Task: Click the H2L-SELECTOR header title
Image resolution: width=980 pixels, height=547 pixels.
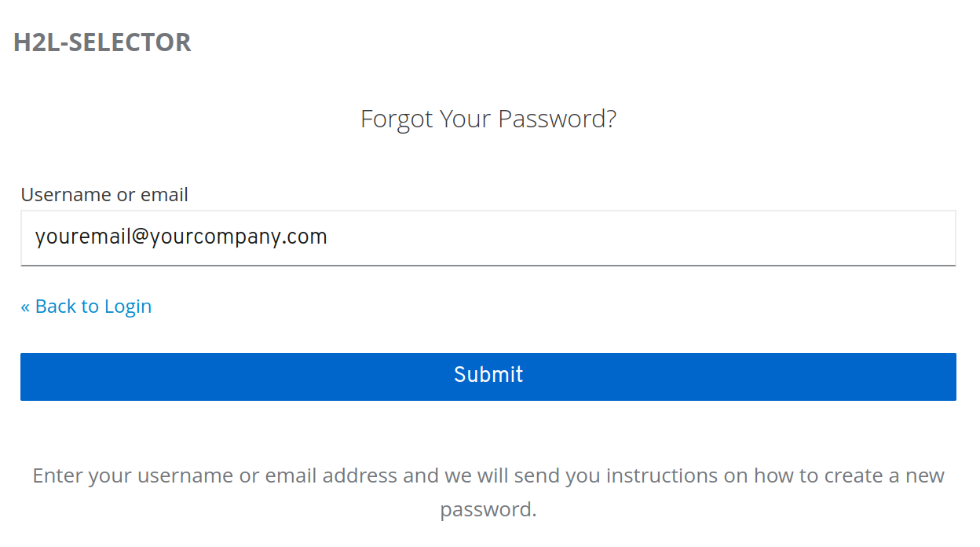Action: 102,42
